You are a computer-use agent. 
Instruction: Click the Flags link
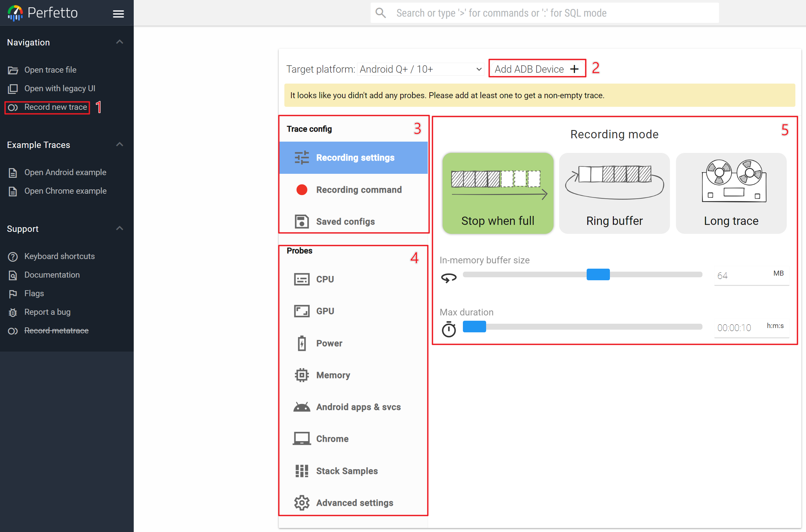pos(34,294)
